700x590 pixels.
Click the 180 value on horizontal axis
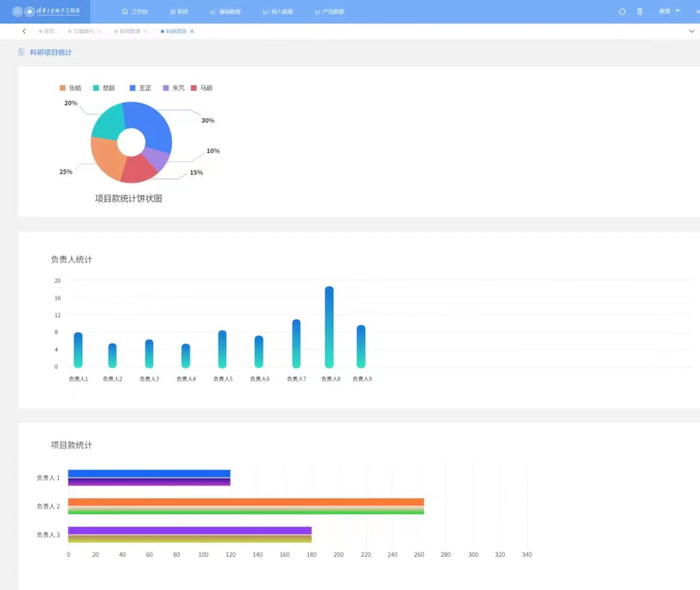(x=312, y=554)
